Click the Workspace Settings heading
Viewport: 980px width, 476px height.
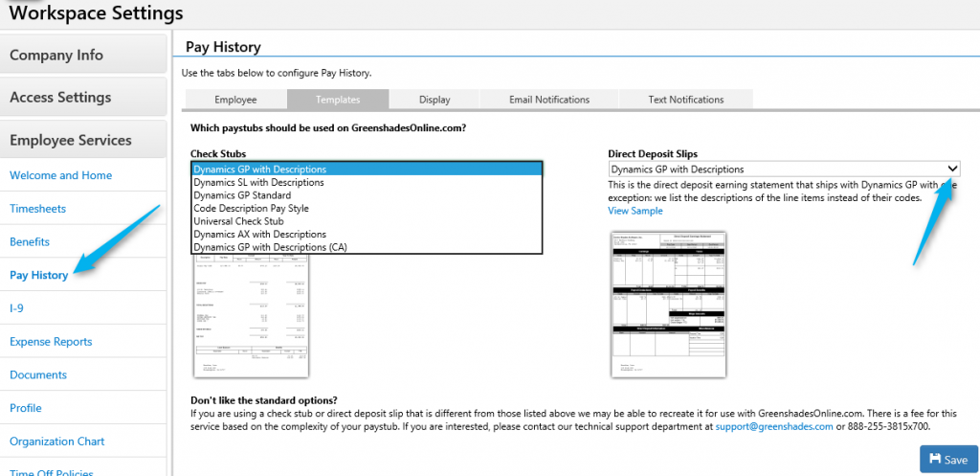click(97, 12)
